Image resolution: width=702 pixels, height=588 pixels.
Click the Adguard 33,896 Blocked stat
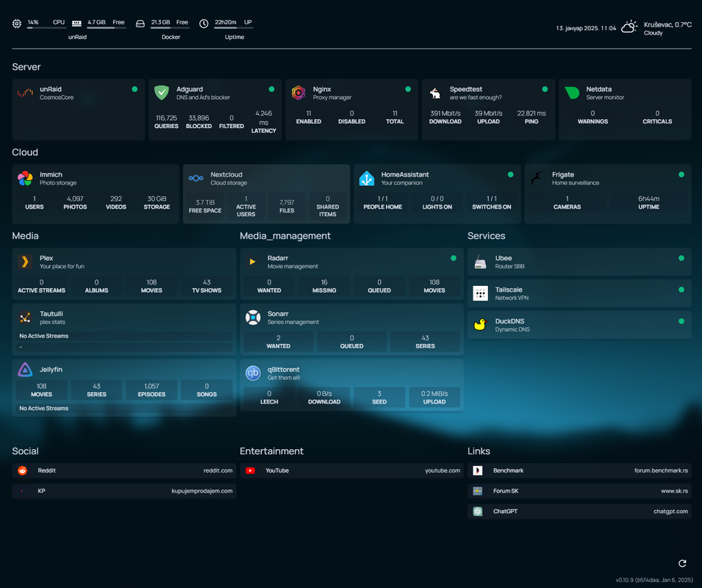pyautogui.click(x=198, y=122)
